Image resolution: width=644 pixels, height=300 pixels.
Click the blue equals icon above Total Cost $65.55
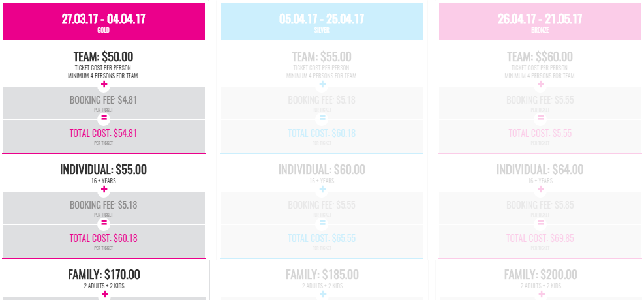pos(322,223)
